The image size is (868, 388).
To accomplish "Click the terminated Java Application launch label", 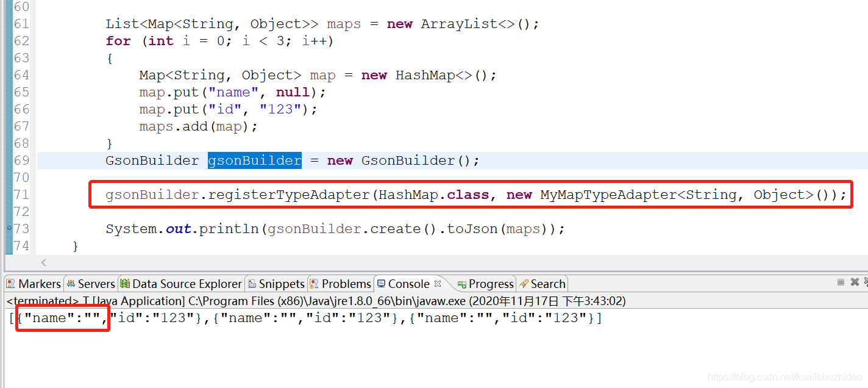I will pos(96,301).
